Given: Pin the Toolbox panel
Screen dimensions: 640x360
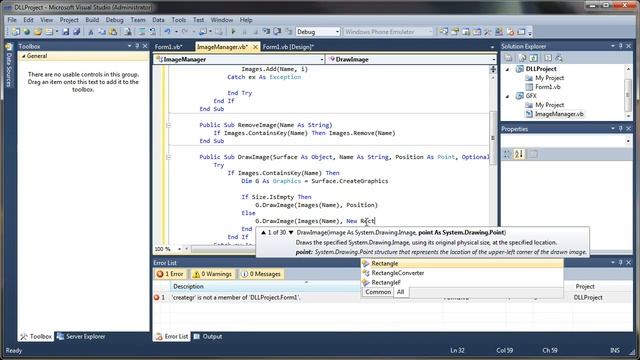Looking at the screenshot, I should [137, 46].
